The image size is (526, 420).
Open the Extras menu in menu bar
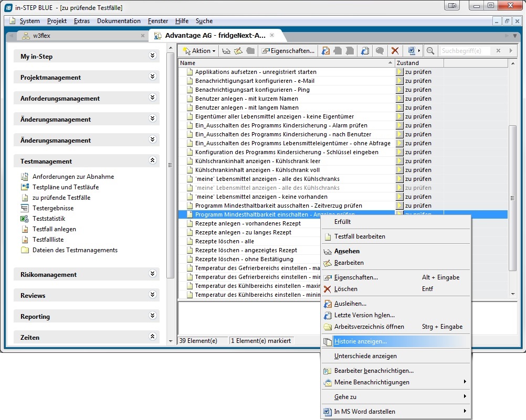tap(82, 21)
